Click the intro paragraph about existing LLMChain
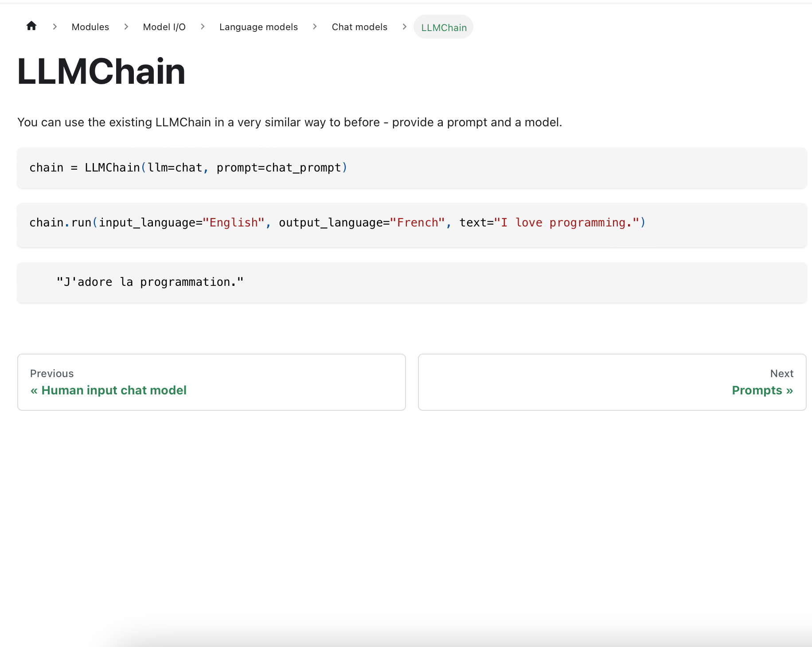Screen dimensions: 812x647 click(x=289, y=122)
